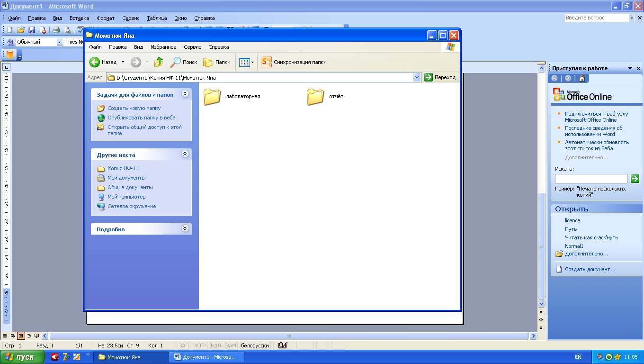Toggle ЗАМ overtype indicator
The width and height of the screenshot is (644, 364).
point(231,346)
